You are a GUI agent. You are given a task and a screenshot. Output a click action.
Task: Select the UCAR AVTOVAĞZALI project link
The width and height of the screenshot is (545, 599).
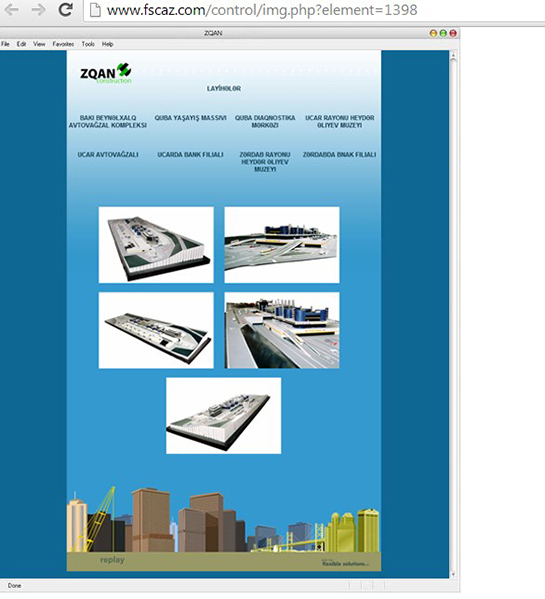[x=108, y=155]
